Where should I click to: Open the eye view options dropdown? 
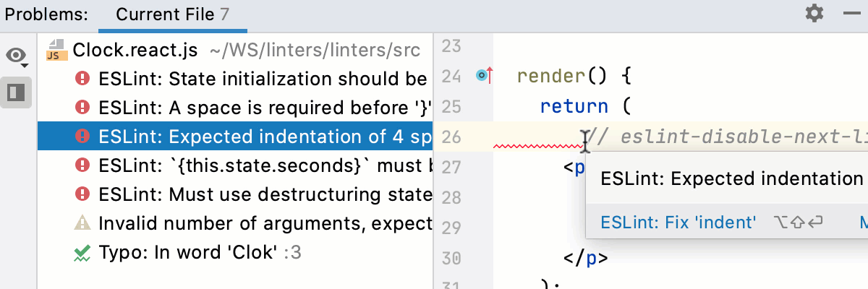17,56
